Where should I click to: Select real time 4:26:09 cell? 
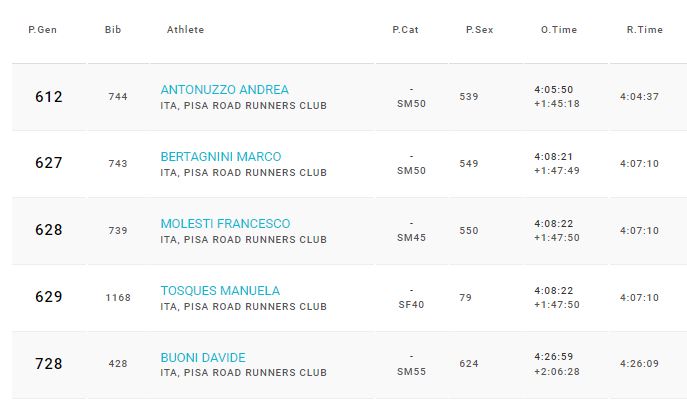point(639,364)
